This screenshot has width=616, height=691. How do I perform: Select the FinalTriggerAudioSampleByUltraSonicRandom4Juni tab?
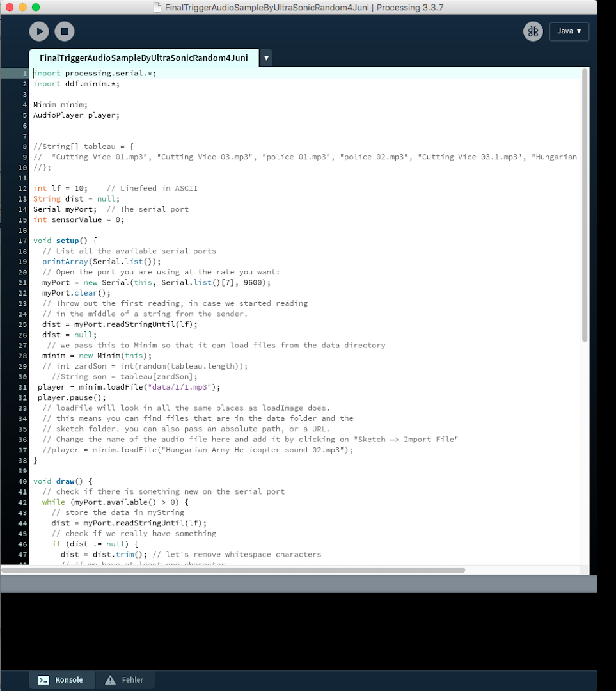coord(144,58)
